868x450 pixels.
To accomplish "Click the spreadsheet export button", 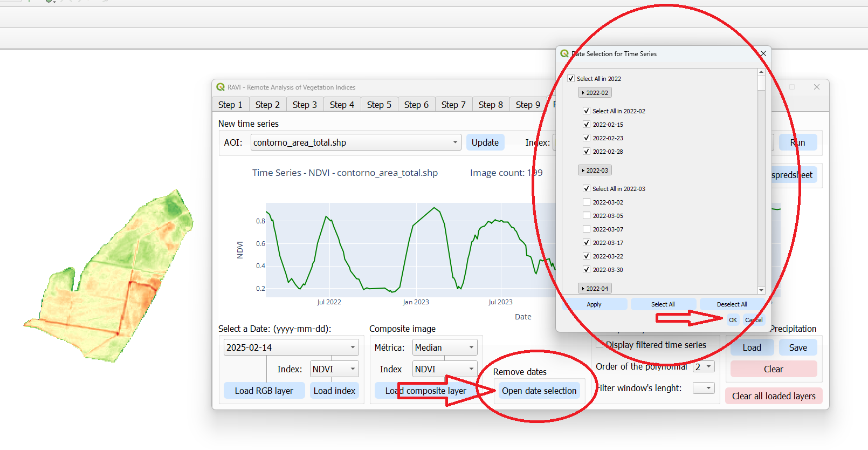I will [x=794, y=175].
